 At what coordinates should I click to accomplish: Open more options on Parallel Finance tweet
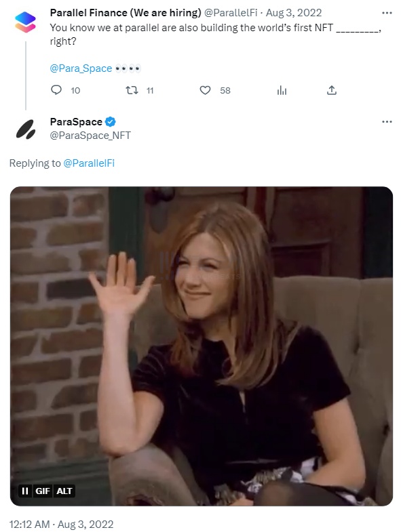[387, 13]
